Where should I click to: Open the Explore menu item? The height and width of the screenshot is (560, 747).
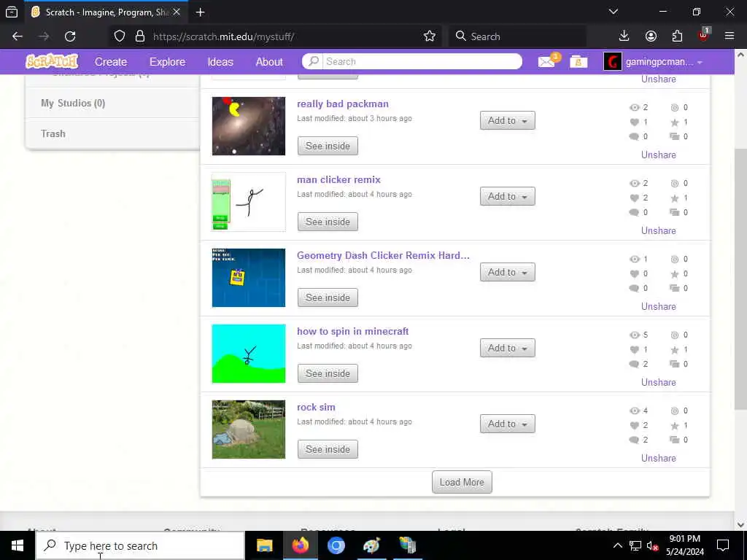(x=167, y=62)
